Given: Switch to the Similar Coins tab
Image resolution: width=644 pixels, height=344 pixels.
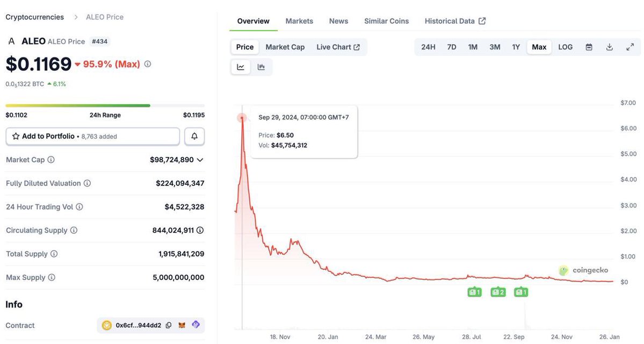Looking at the screenshot, I should [386, 21].
